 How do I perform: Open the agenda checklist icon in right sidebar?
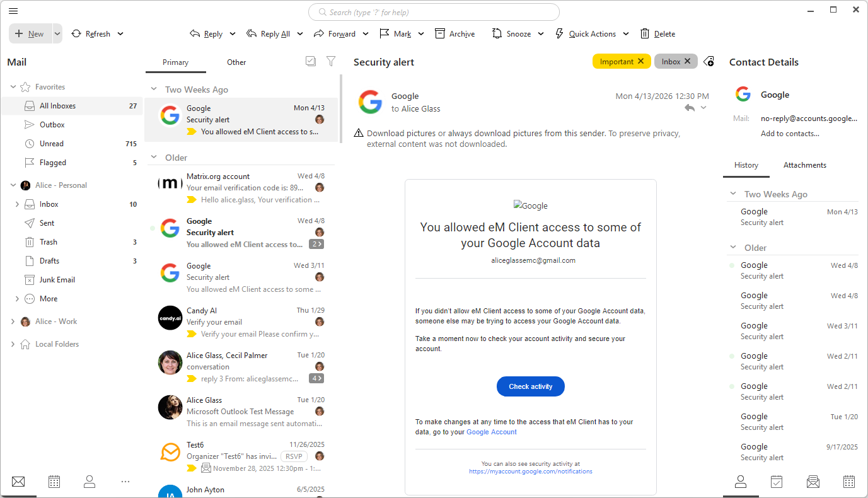777,482
